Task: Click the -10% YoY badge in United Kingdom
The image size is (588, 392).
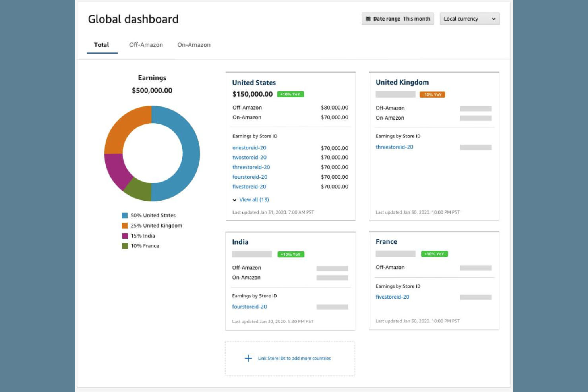Action: pyautogui.click(x=432, y=95)
